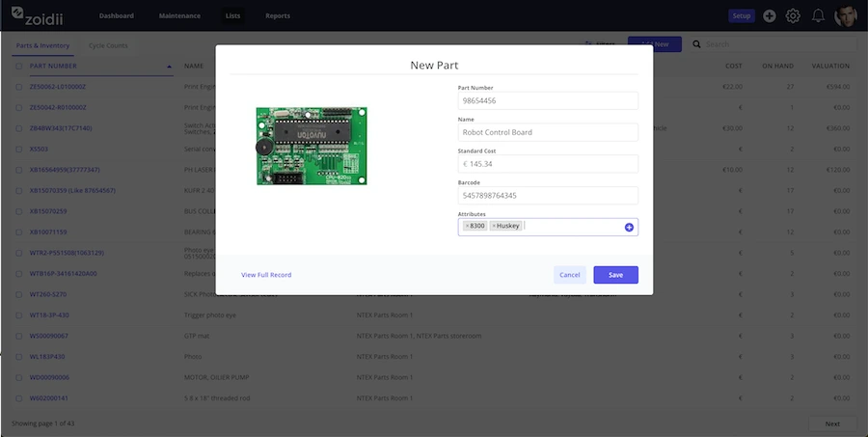Image resolution: width=868 pixels, height=437 pixels.
Task: Check the ZE50042-R010000Z row checkbox
Action: click(x=19, y=107)
